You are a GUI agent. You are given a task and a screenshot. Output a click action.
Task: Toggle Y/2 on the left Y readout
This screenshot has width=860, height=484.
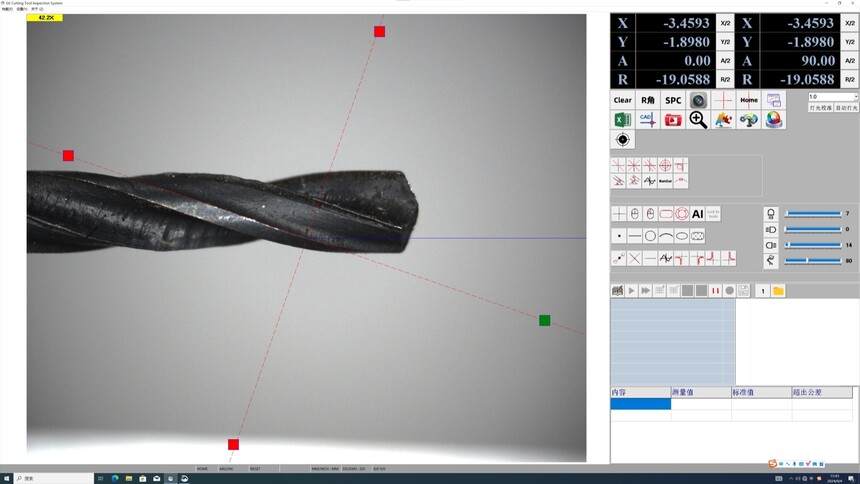tap(725, 42)
